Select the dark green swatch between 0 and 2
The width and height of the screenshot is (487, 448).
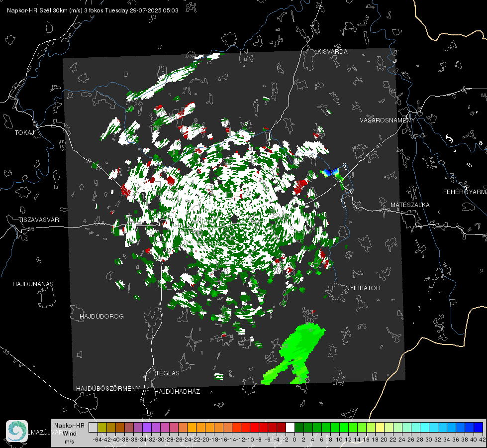[x=299, y=428]
